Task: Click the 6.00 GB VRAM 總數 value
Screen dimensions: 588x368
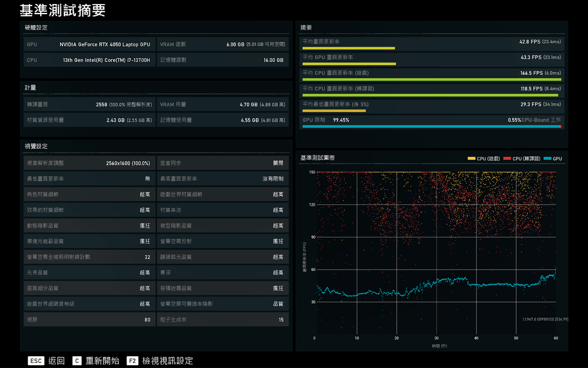Action: 235,44
